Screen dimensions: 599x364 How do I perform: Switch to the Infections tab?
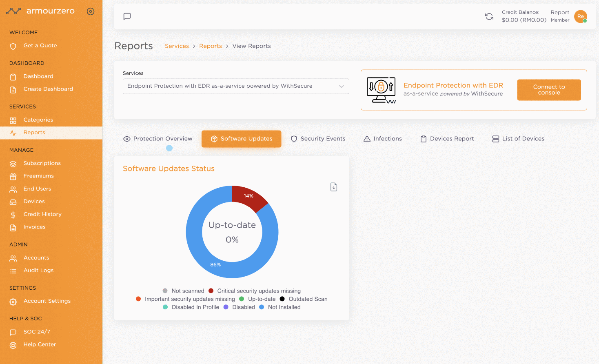[383, 139]
